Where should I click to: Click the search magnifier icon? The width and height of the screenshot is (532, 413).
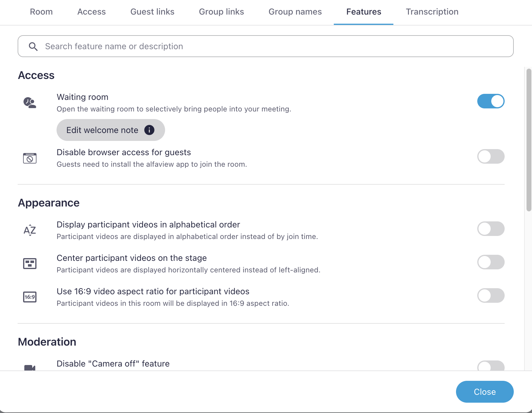click(x=33, y=46)
